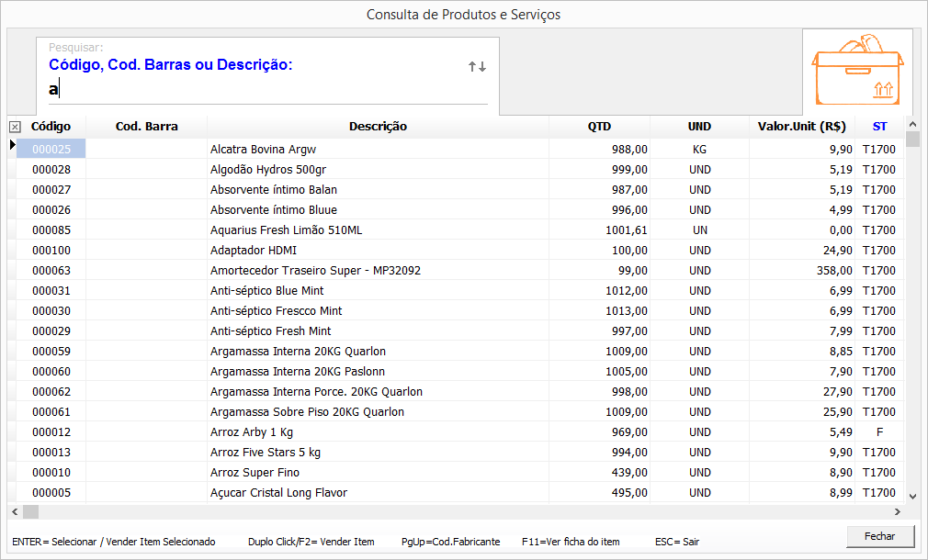Image resolution: width=928 pixels, height=560 pixels.
Task: Select the Aquarius Fresh Limão 510ML row
Action: (459, 230)
